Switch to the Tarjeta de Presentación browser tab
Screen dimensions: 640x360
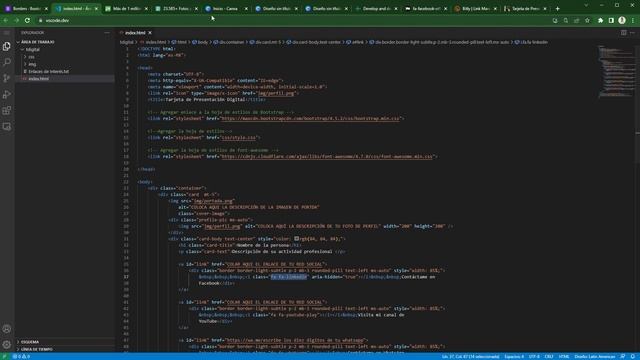(x=525, y=9)
